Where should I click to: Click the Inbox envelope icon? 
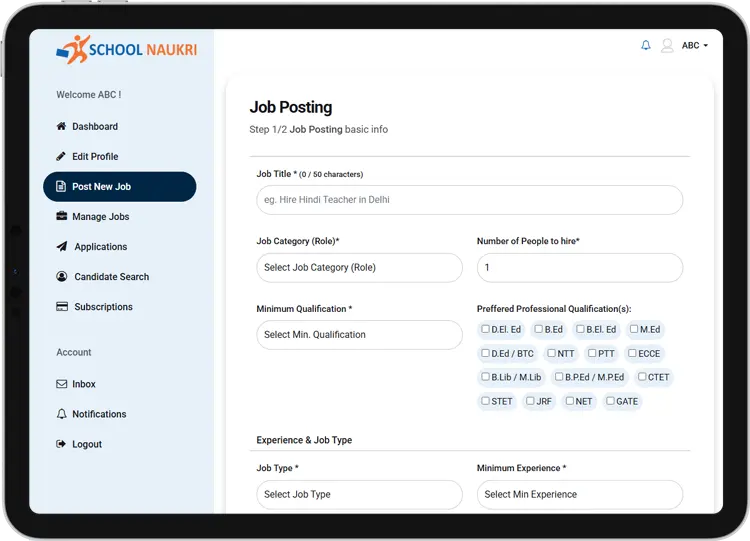pos(61,384)
